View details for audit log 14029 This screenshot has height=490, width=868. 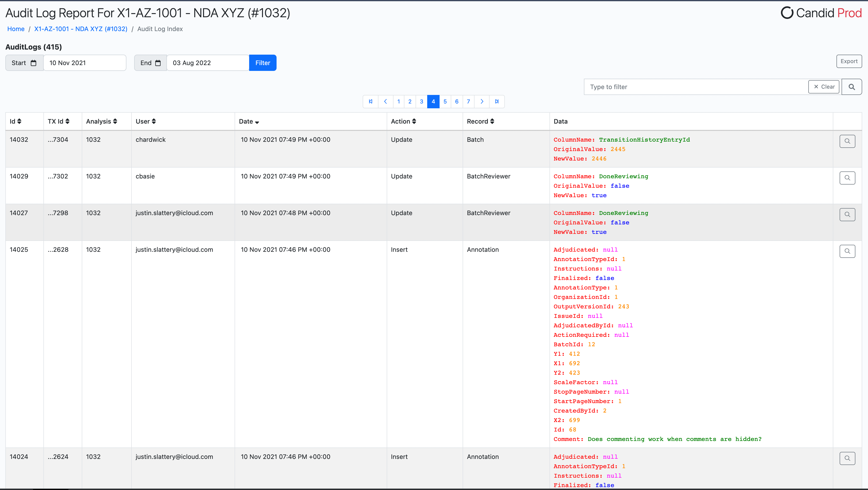[x=847, y=178]
